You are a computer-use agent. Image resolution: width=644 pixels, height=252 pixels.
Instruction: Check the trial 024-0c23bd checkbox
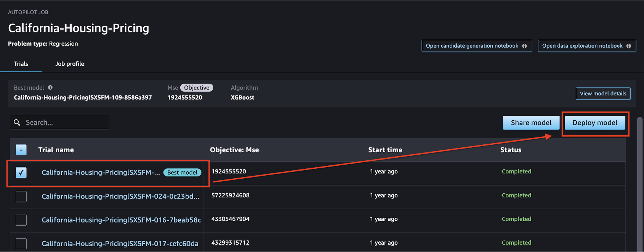coord(21,196)
